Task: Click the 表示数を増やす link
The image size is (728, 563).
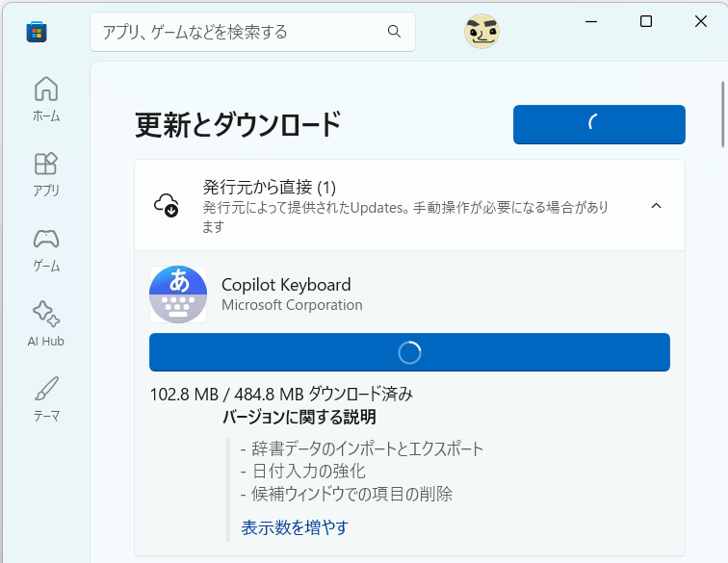Action: tap(295, 527)
